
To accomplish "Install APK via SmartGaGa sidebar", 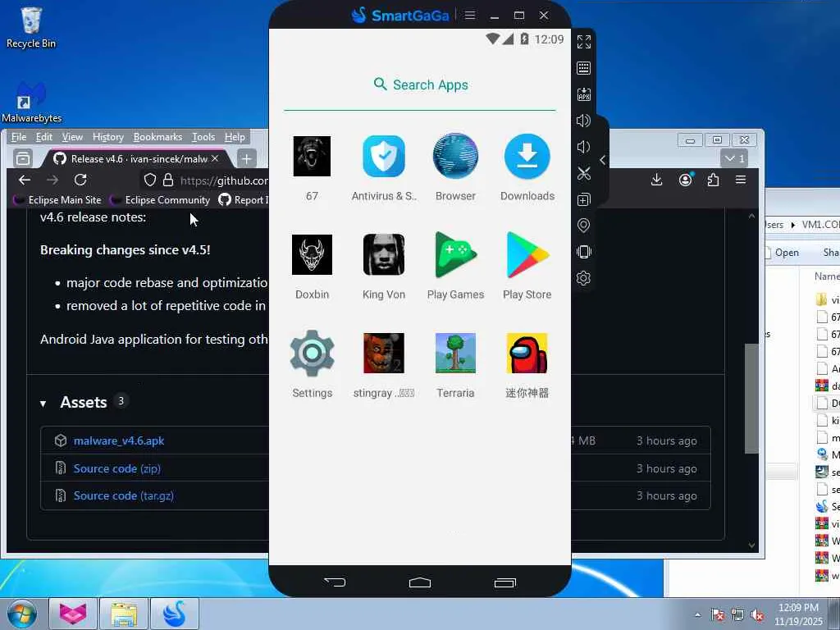I will click(x=584, y=94).
